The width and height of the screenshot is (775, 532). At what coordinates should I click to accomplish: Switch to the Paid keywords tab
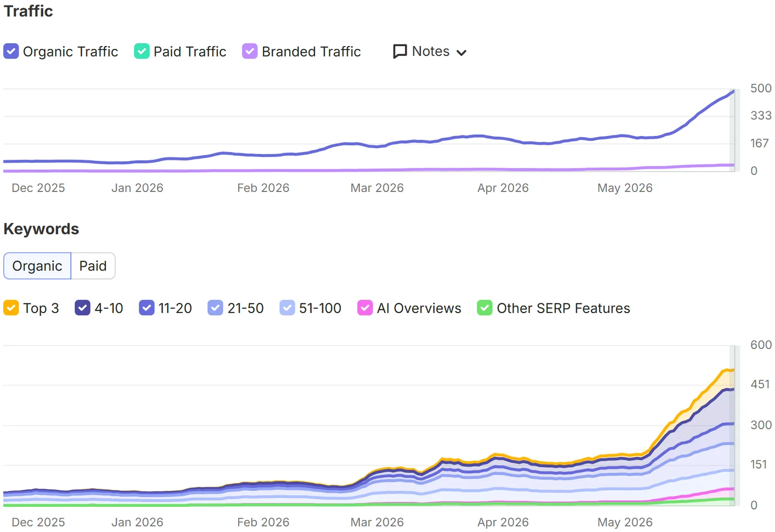click(93, 266)
